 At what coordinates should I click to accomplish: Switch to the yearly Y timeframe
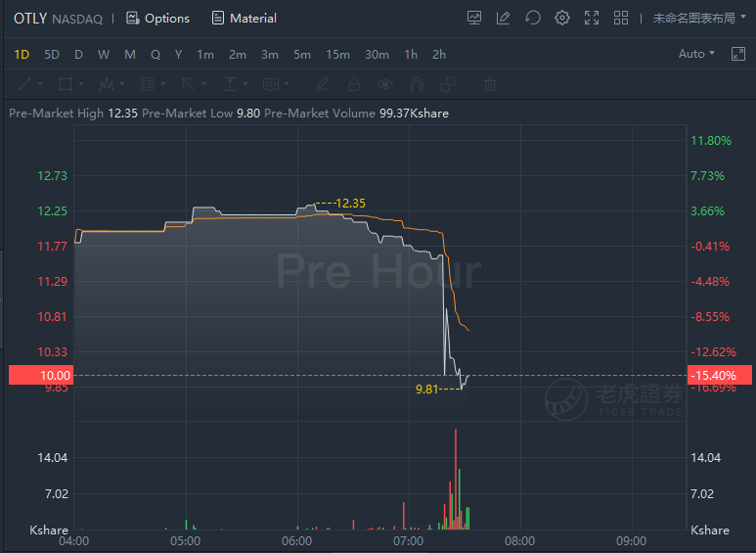178,55
